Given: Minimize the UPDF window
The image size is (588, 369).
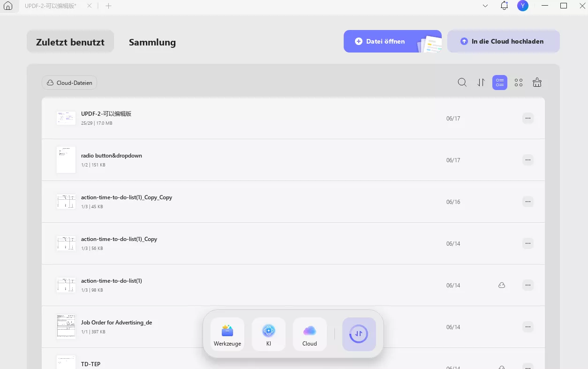Looking at the screenshot, I should pyautogui.click(x=545, y=6).
